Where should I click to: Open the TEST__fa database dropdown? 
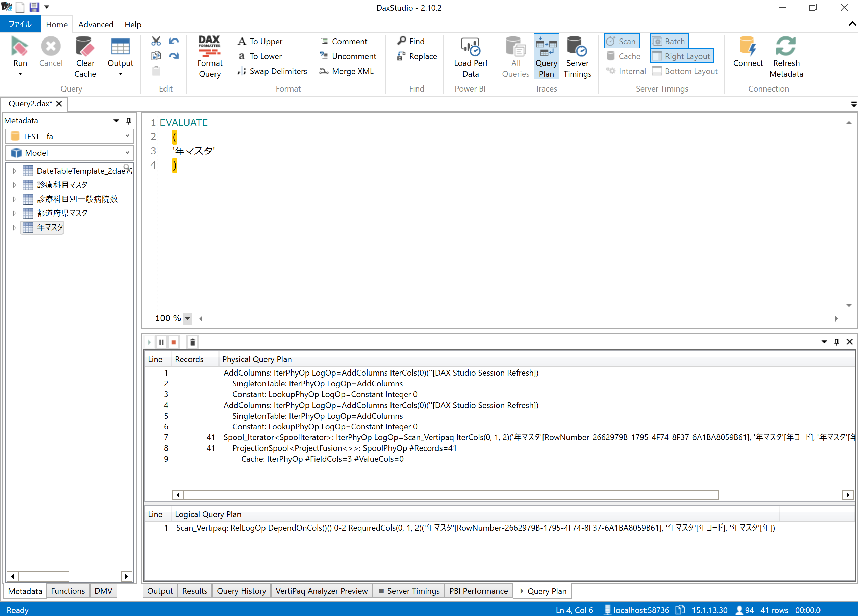127,136
